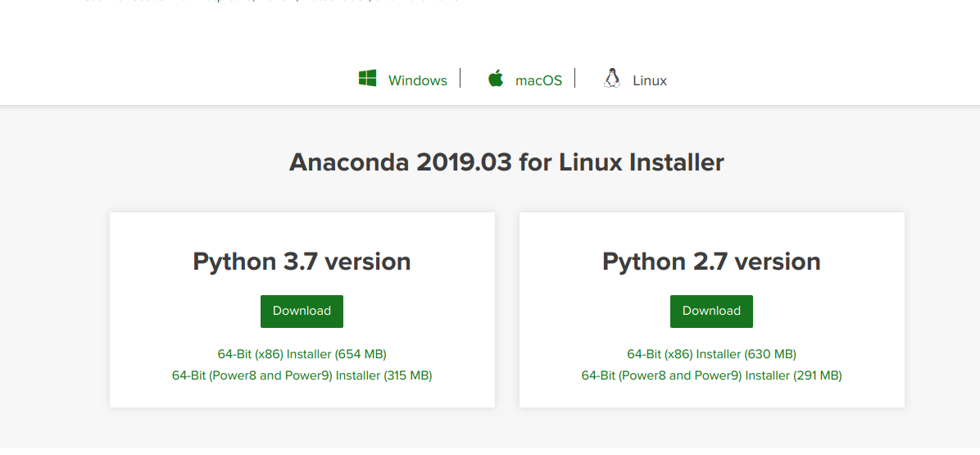
Task: Click the Python 3.7 version heading
Action: tap(302, 262)
